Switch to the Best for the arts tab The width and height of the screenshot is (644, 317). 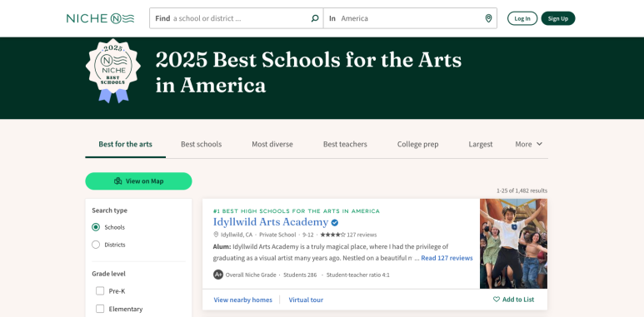(x=125, y=144)
